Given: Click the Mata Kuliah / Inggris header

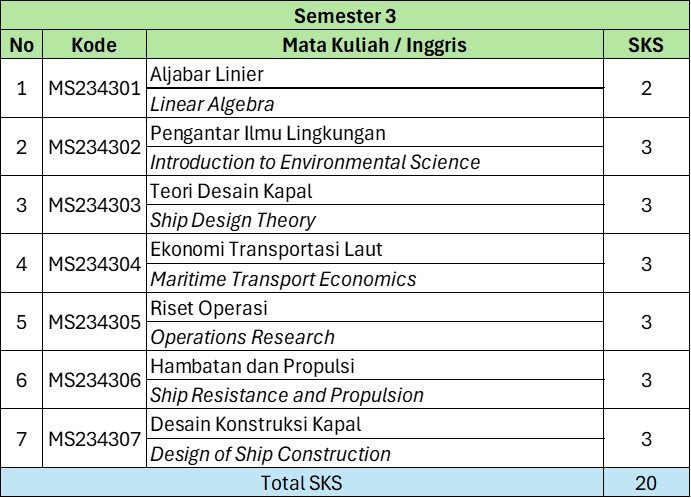Looking at the screenshot, I should pos(375,45).
